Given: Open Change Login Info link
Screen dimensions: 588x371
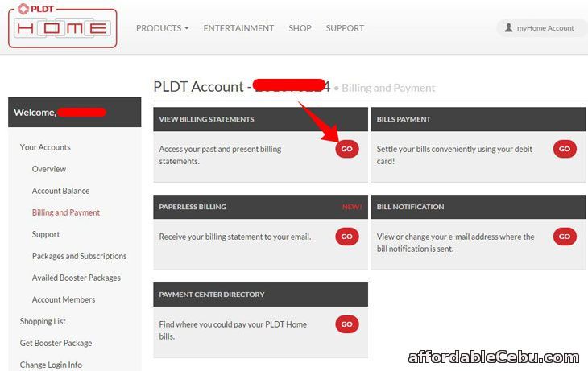Looking at the screenshot, I should tap(51, 365).
